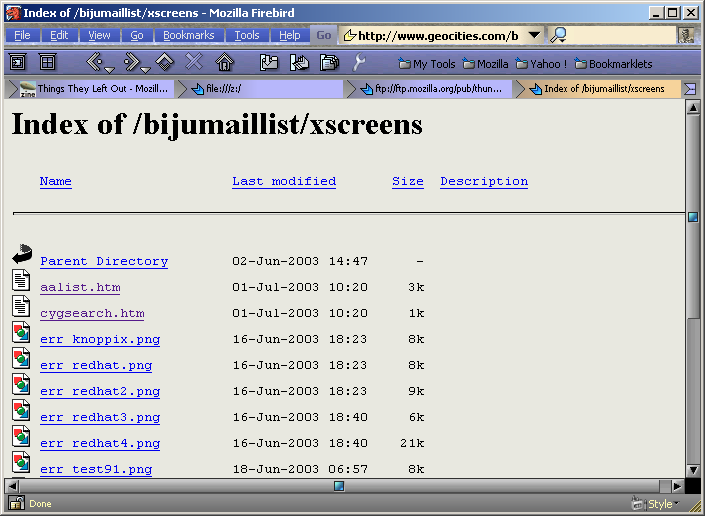Open the Tools menu
705x516 pixels.
click(x=246, y=35)
